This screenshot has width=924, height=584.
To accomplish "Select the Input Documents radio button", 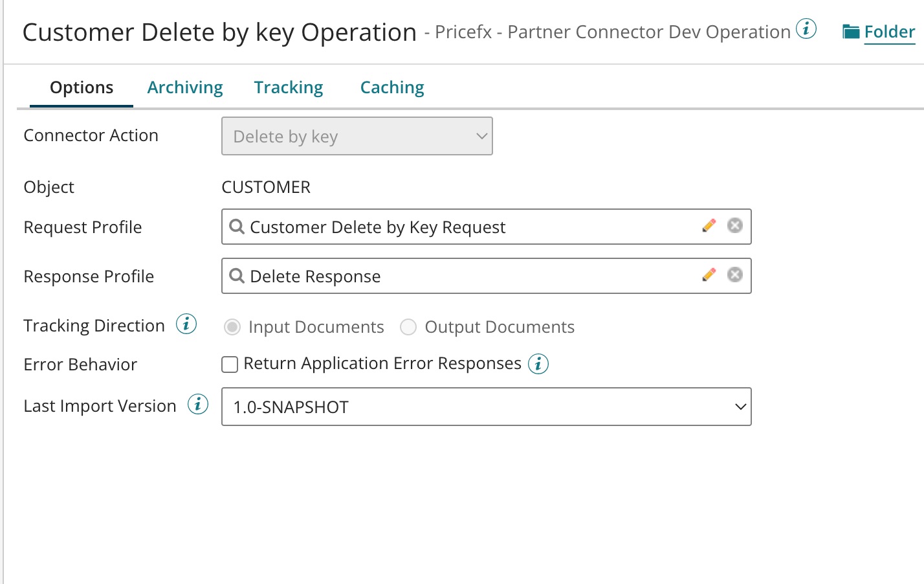I will pyautogui.click(x=232, y=328).
